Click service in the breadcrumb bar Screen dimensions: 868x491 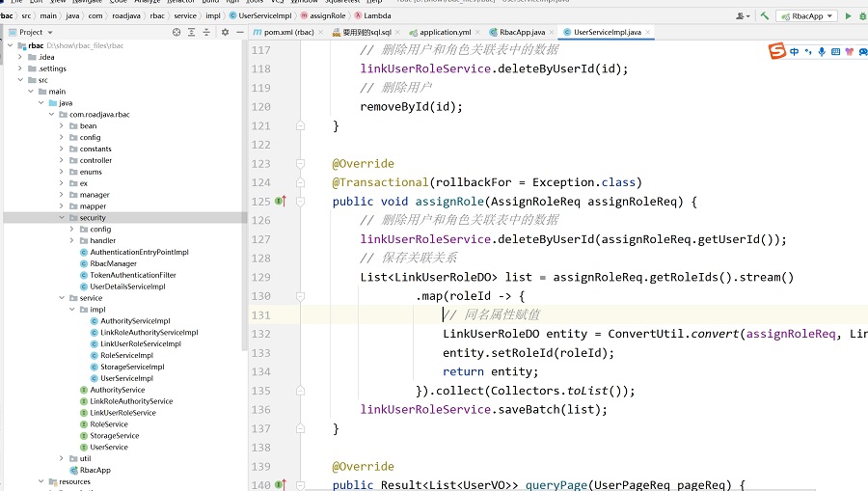tap(185, 16)
